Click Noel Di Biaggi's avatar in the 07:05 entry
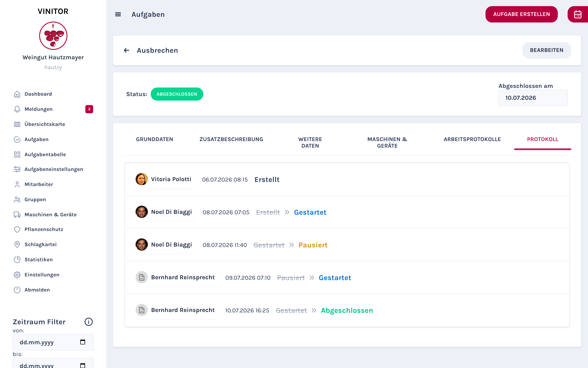Viewport: 588px width, 368px height. pos(142,212)
